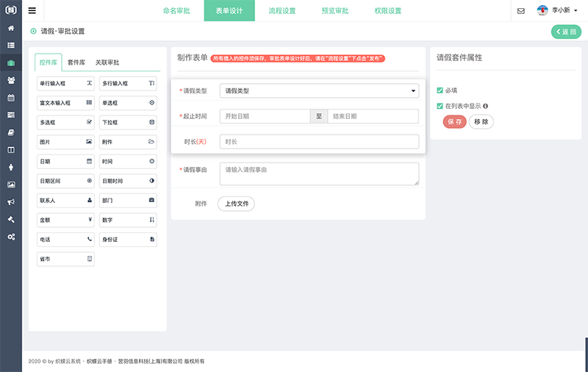Add 图片 control
Screen dimensions: 588x372
(65, 142)
